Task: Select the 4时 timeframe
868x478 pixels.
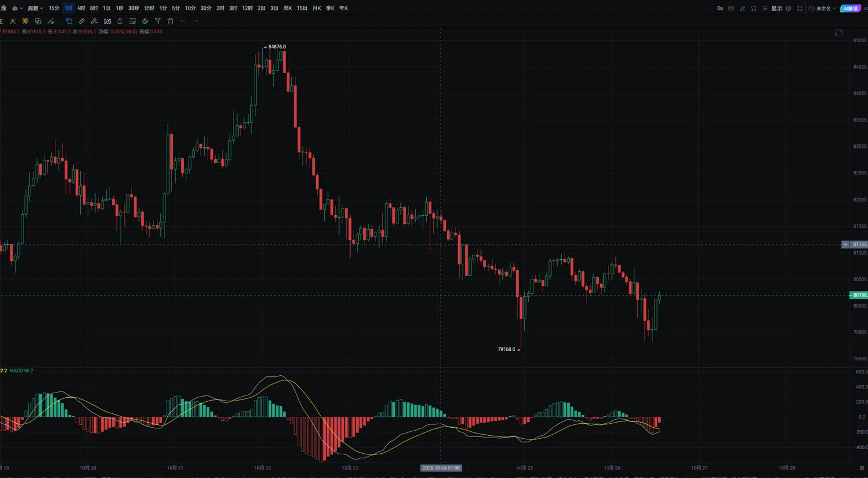Action: (x=81, y=9)
